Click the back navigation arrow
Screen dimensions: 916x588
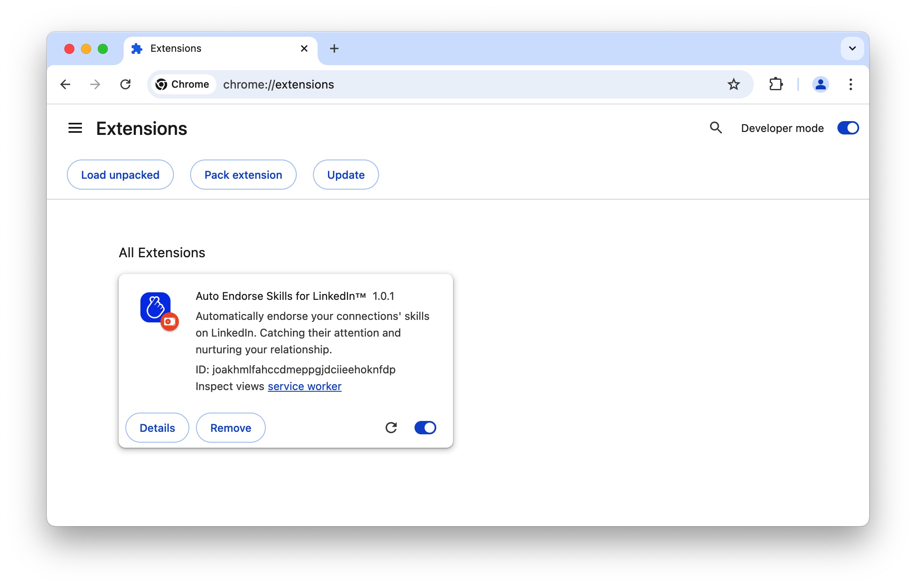click(x=65, y=84)
